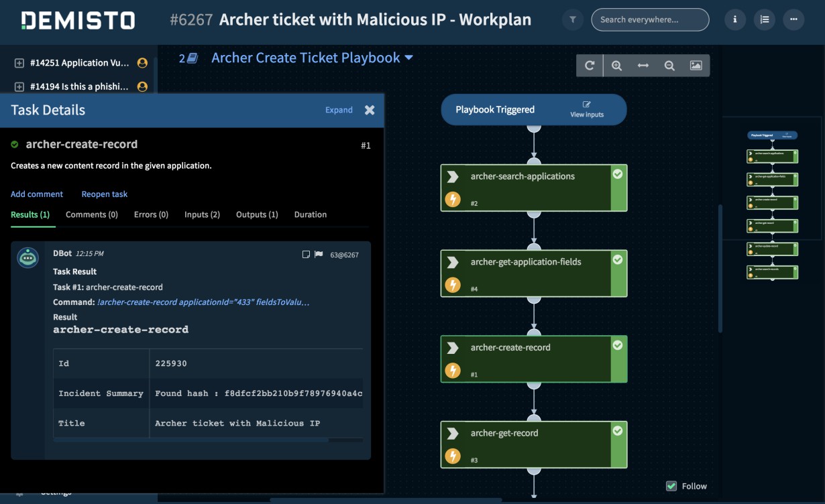Viewport: 825px width, 504px height.
Task: Expand incident #14251 Application Vu...
Action: pos(19,63)
